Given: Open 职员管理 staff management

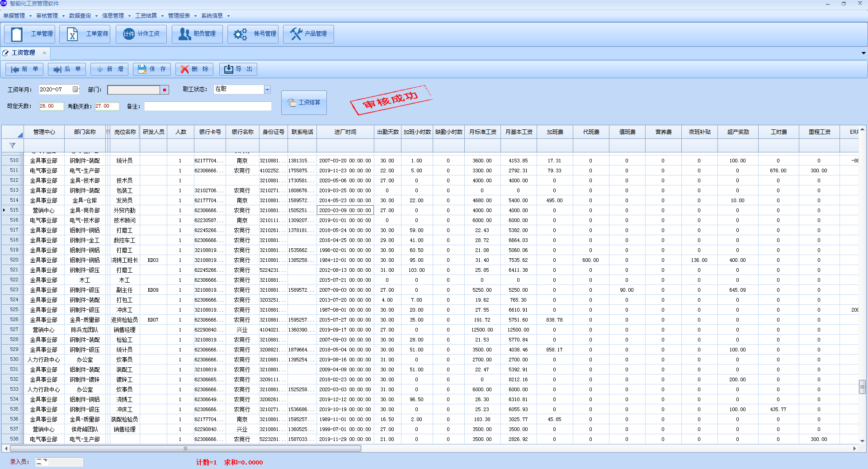Looking at the screenshot, I should coord(197,34).
